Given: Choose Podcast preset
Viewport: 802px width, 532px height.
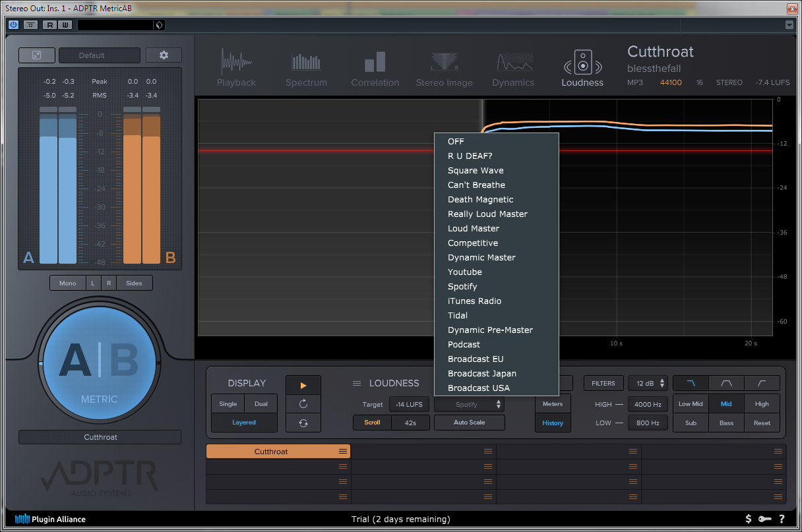Looking at the screenshot, I should tap(496, 344).
